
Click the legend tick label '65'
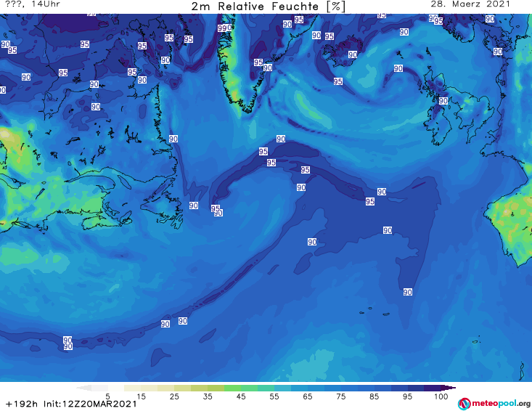point(308,396)
